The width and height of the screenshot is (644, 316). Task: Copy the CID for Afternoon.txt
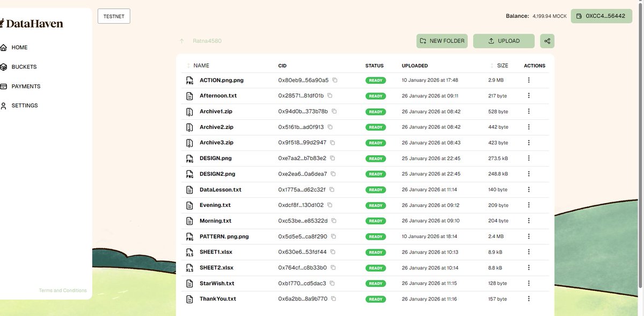(x=330, y=96)
